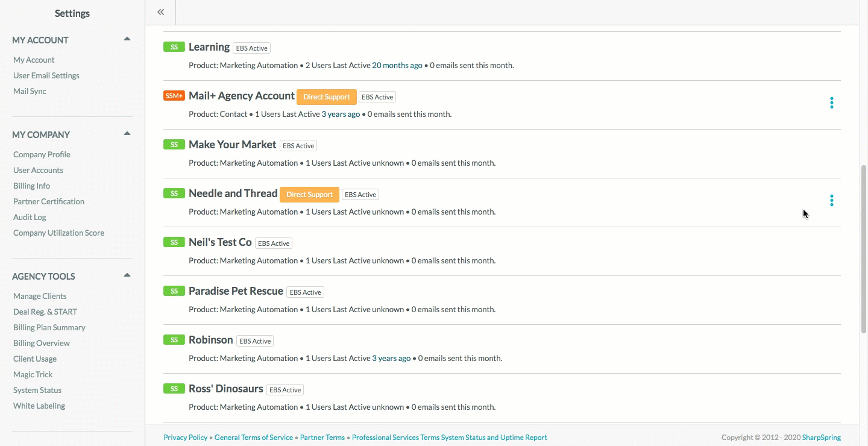Click EBS Active tag on Make Your Market
Image resolution: width=868 pixels, height=446 pixels.
pos(298,146)
